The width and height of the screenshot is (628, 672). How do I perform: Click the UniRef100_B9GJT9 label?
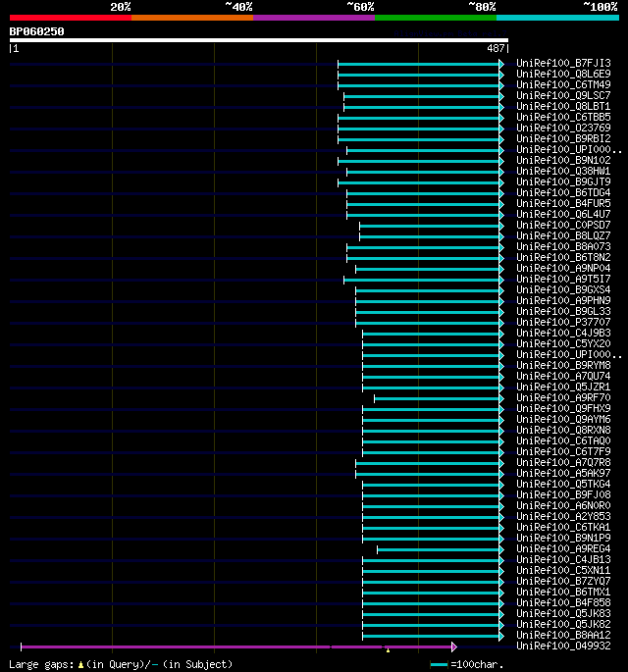563,182
